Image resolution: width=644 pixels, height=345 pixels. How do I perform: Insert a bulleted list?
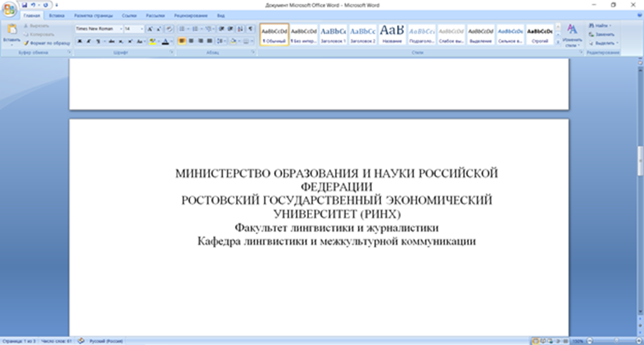[x=182, y=29]
